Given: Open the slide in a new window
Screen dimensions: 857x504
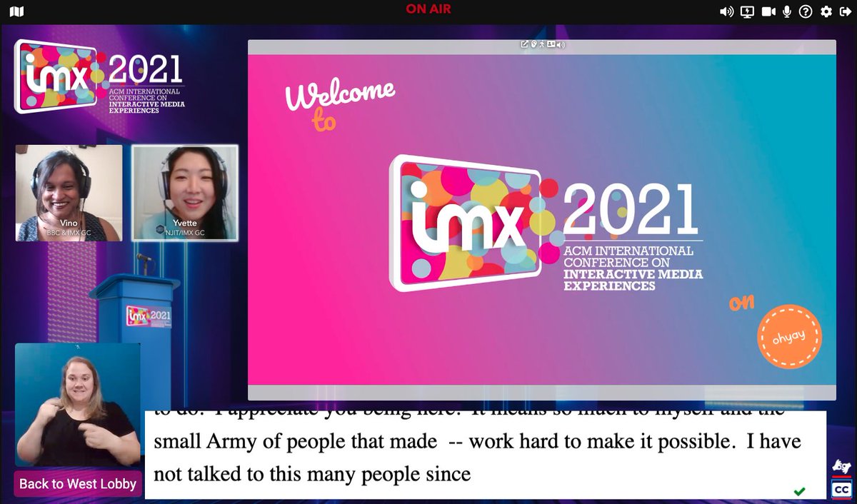Looking at the screenshot, I should pyautogui.click(x=525, y=44).
